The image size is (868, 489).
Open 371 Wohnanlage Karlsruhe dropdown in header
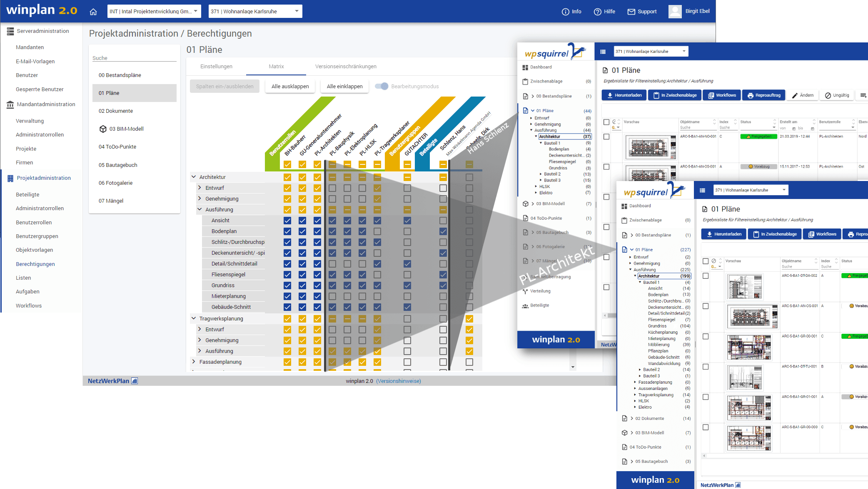[255, 11]
